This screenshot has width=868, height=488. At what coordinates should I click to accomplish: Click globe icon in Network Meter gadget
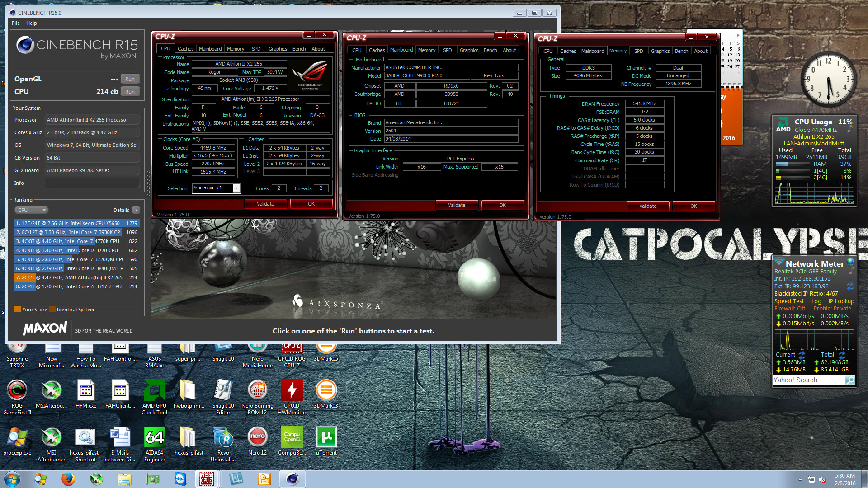[x=850, y=262]
